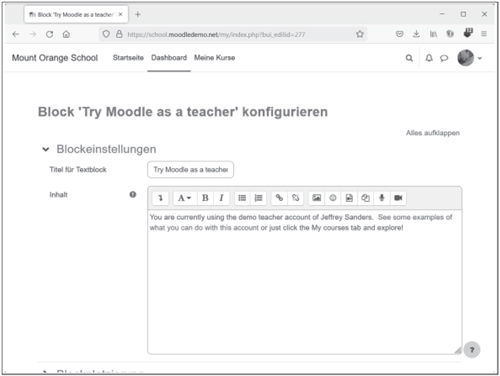Go to Startseite in navigation
Viewport: 500px width, 376px height.
[x=128, y=58]
